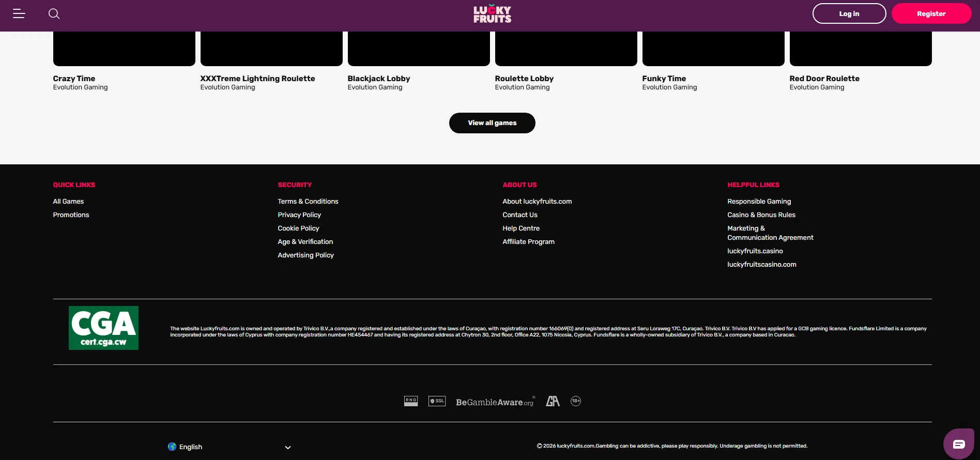Viewport: 980px width, 460px height.
Task: Click the CGA cert.cga.cw badge
Action: 103,328
